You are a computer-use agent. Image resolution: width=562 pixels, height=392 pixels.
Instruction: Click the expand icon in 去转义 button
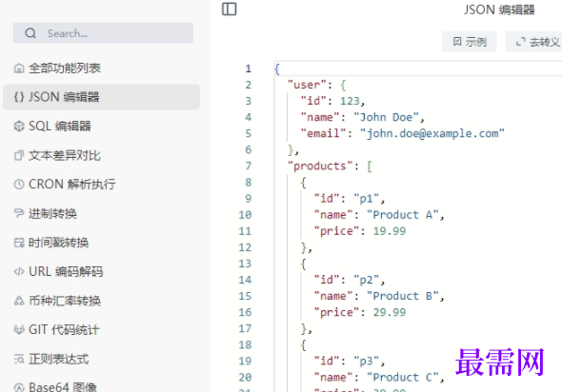point(520,42)
